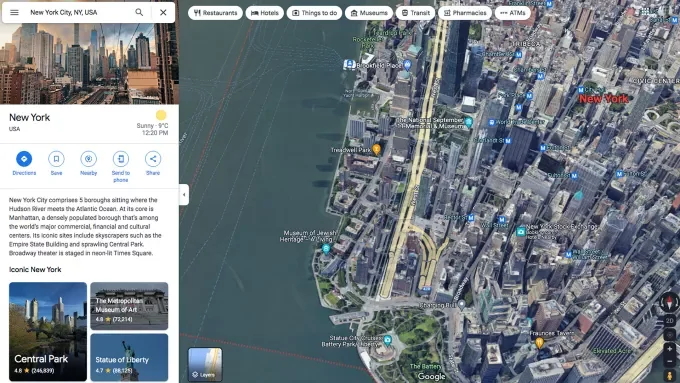Open the Layers map type switcher
The image size is (680, 383).
[205, 364]
